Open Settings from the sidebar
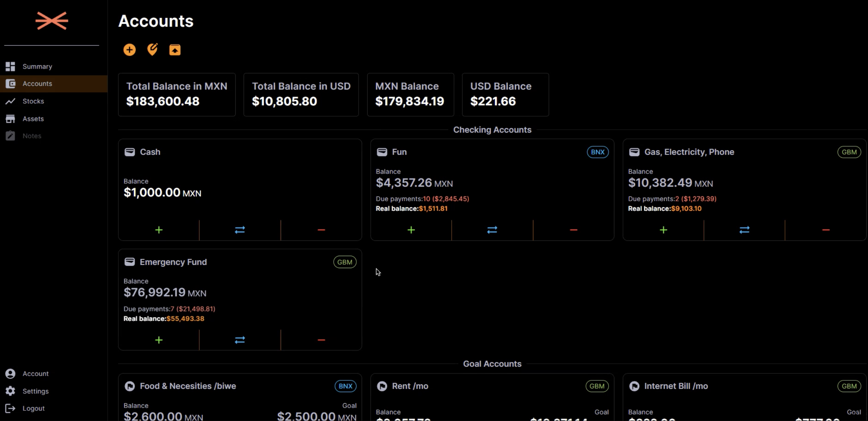868x421 pixels. pyautogui.click(x=35, y=391)
